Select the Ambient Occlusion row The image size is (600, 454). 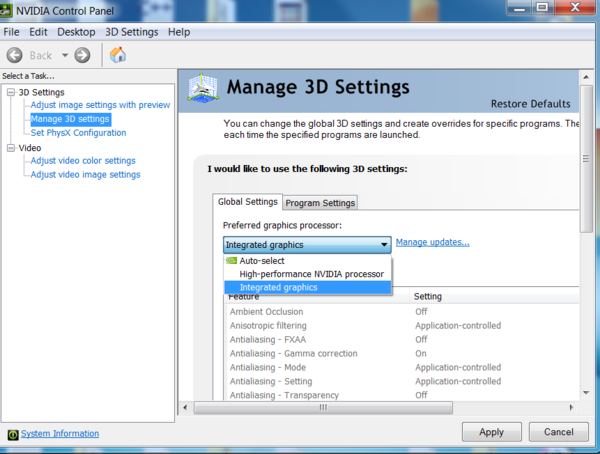pos(402,312)
